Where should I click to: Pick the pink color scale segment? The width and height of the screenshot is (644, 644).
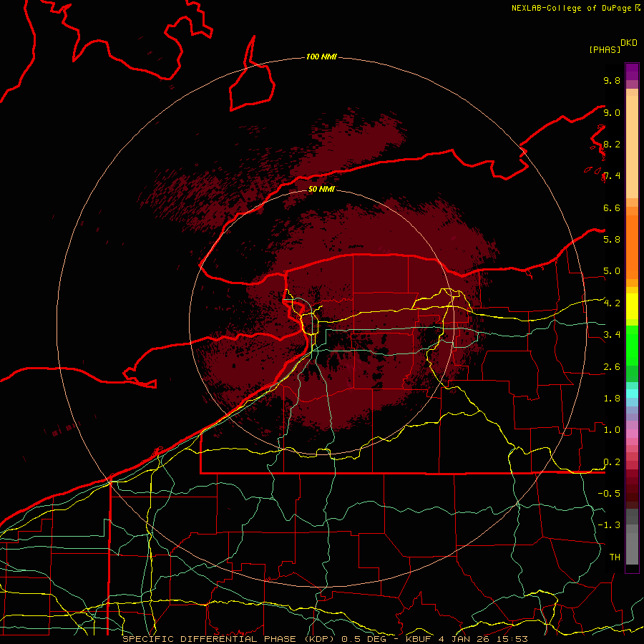pyautogui.click(x=632, y=434)
